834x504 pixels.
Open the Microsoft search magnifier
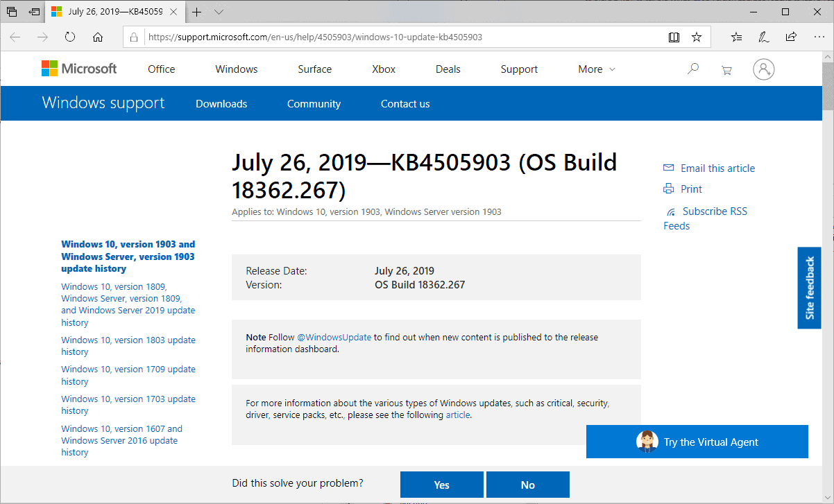[692, 69]
